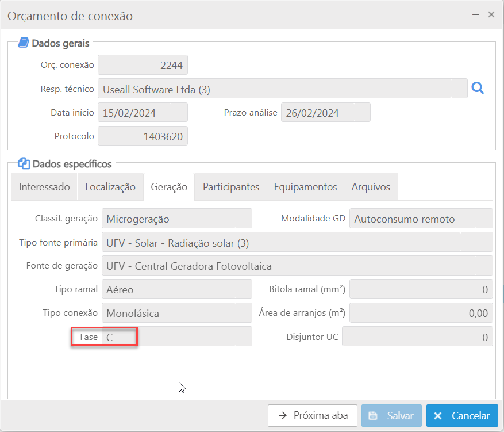Click the Dados específicos copy icon
504x432 pixels.
pyautogui.click(x=24, y=163)
